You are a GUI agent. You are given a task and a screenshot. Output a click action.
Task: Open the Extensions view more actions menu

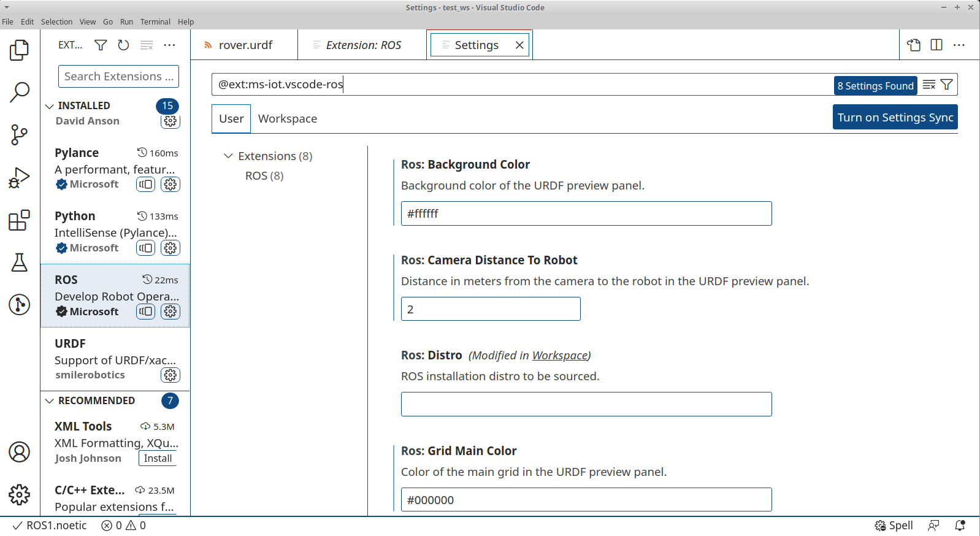[170, 45]
